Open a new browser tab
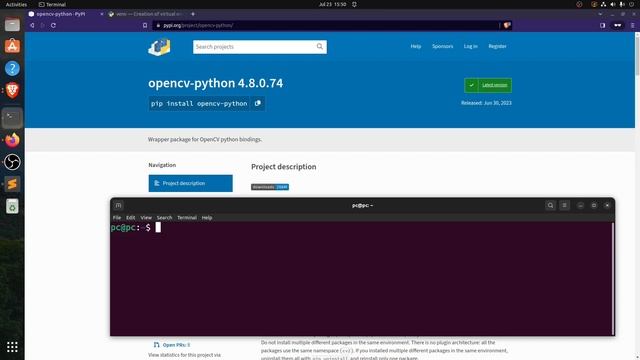640x360 pixels. pyautogui.click(x=193, y=14)
